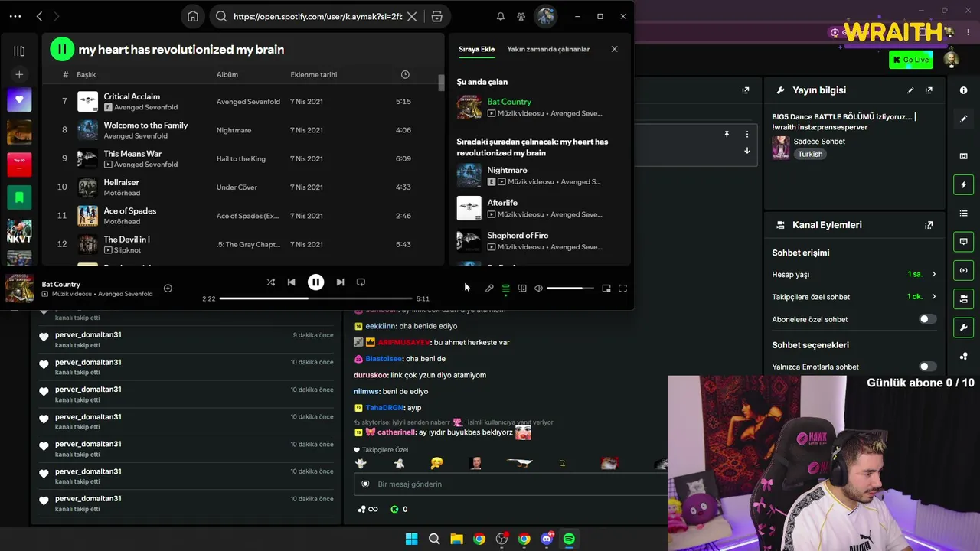
Task: Open Spotify profile avatar menu
Action: pos(545,16)
